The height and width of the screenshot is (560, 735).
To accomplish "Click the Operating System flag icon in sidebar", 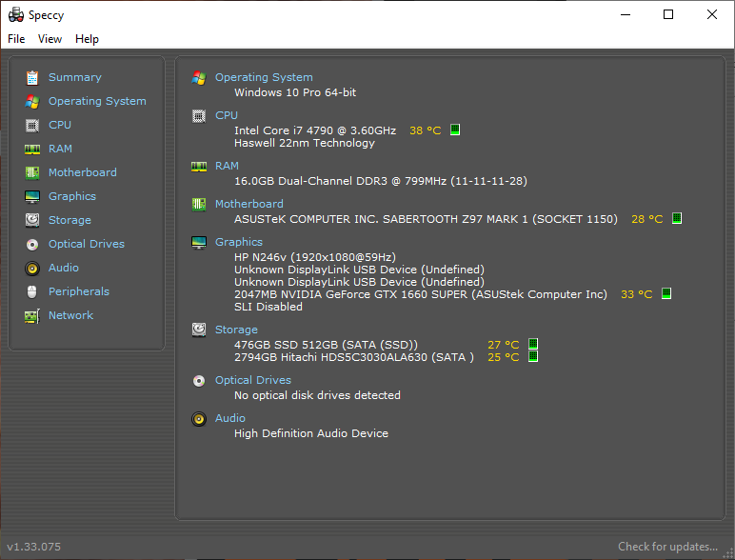I will pos(31,101).
